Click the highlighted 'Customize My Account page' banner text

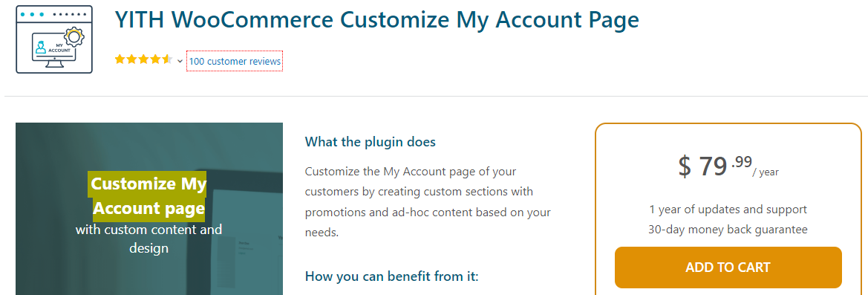click(149, 196)
